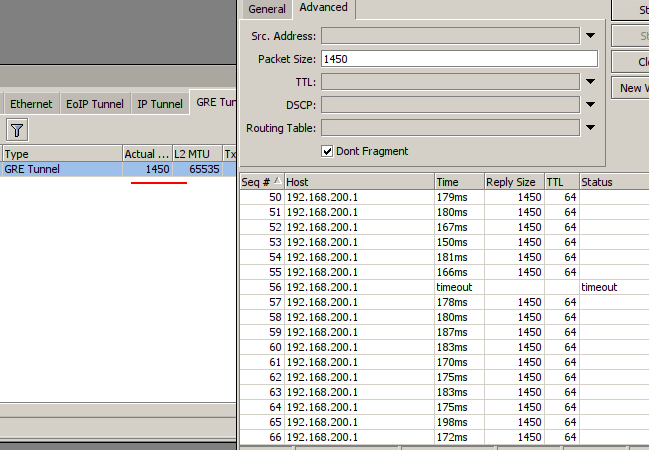Image resolution: width=649 pixels, height=450 pixels.
Task: Select ping result row Seq 50
Action: pos(444,197)
